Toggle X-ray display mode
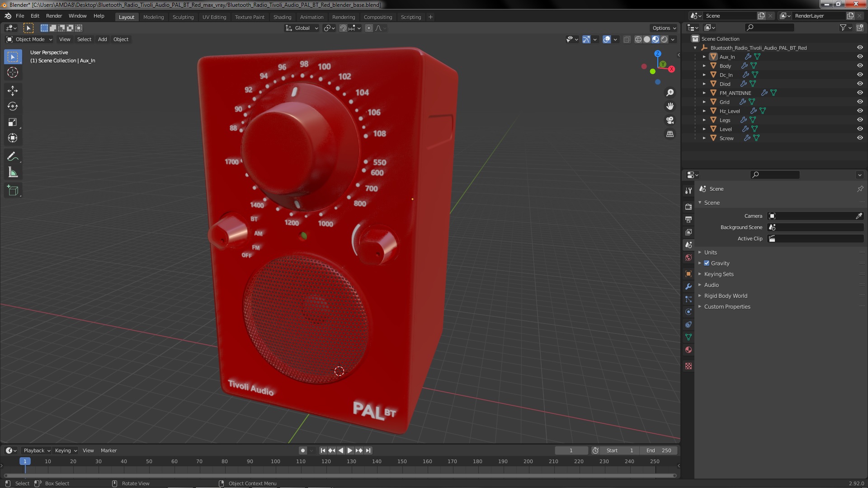 [627, 39]
